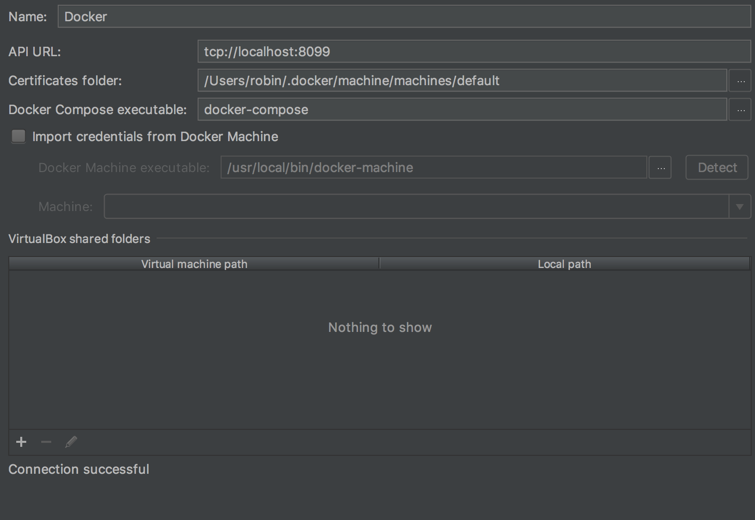Click the Detect button
This screenshot has height=520, width=755.
pyautogui.click(x=717, y=168)
